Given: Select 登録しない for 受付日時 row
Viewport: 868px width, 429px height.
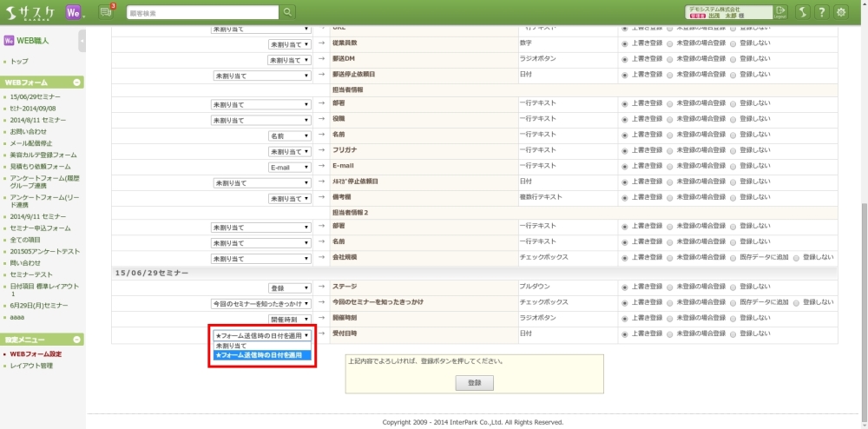Looking at the screenshot, I should pos(734,333).
